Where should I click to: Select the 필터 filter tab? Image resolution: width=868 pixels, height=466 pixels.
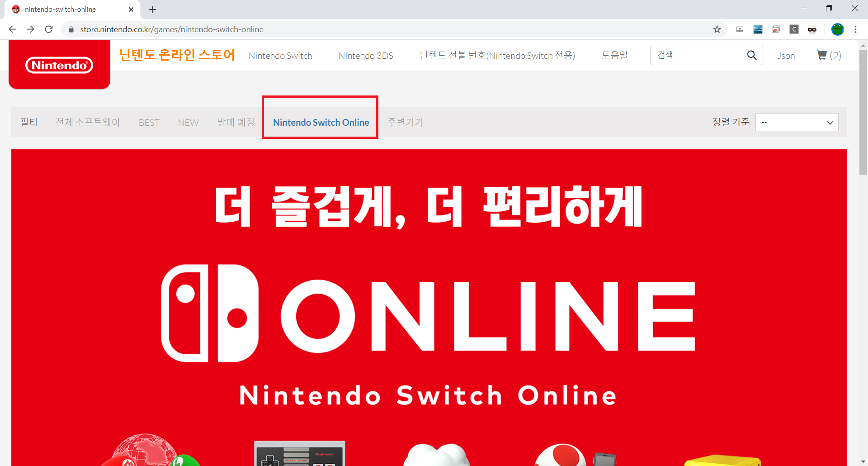pyautogui.click(x=29, y=122)
